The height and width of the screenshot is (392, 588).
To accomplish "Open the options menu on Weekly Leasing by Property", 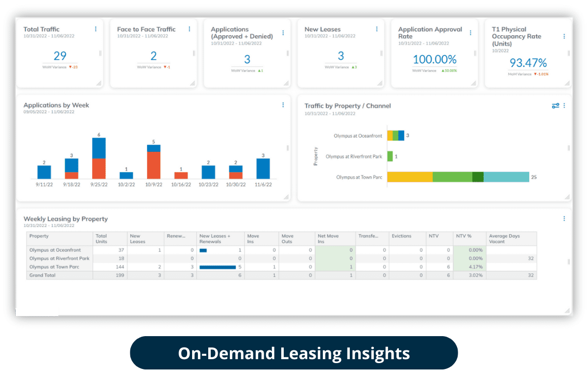I will tap(564, 218).
